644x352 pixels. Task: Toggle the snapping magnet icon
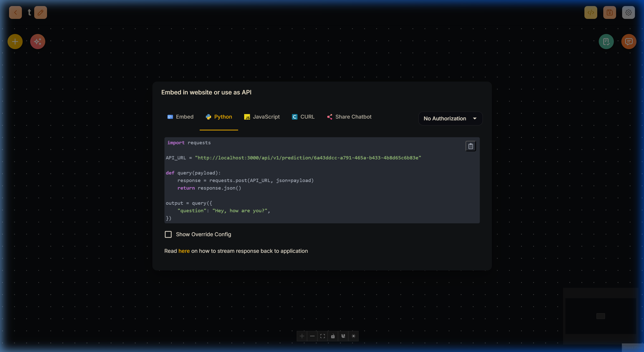tap(343, 336)
